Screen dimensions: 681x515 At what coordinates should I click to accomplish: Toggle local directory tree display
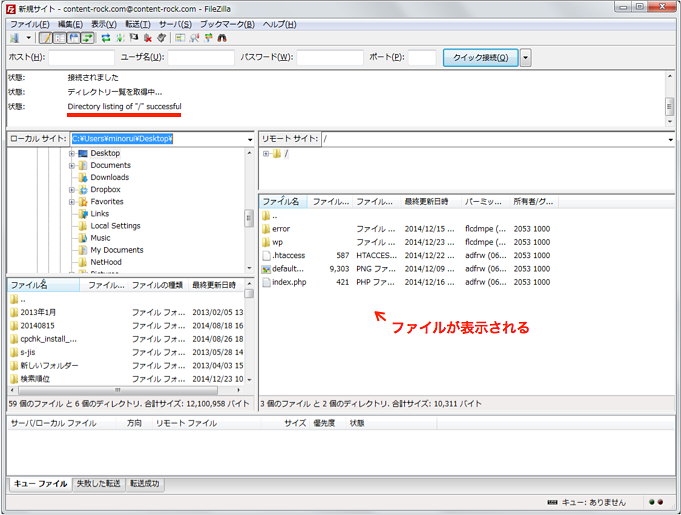point(60,38)
